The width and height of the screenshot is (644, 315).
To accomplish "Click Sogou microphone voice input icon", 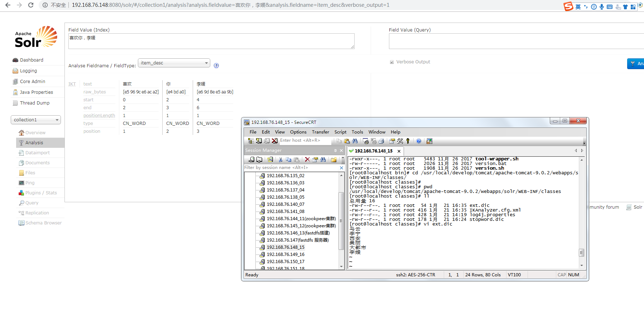I will (x=602, y=7).
